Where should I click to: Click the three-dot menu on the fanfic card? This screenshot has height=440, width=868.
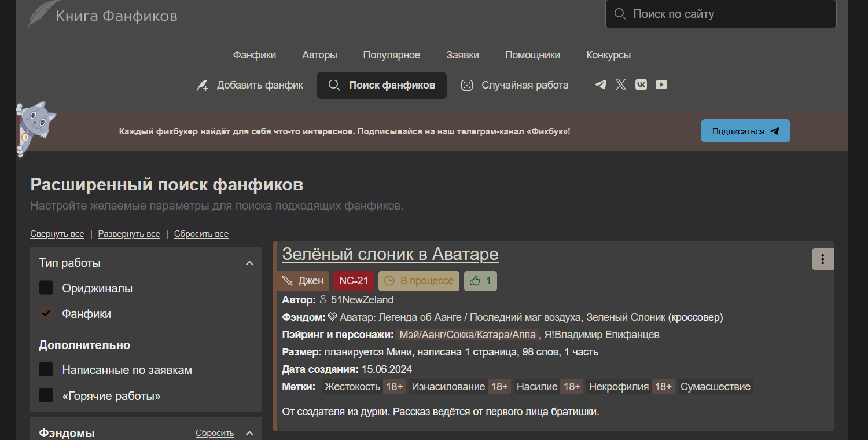coord(823,259)
